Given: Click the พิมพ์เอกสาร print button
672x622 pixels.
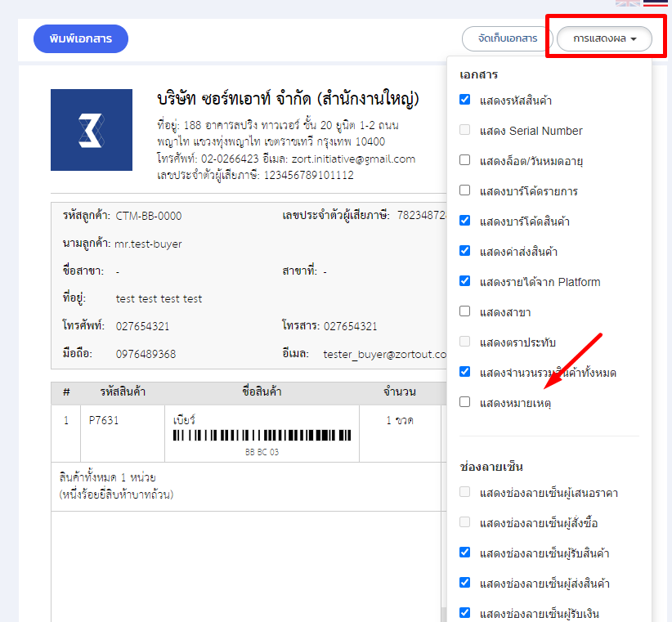Looking at the screenshot, I should tap(81, 38).
